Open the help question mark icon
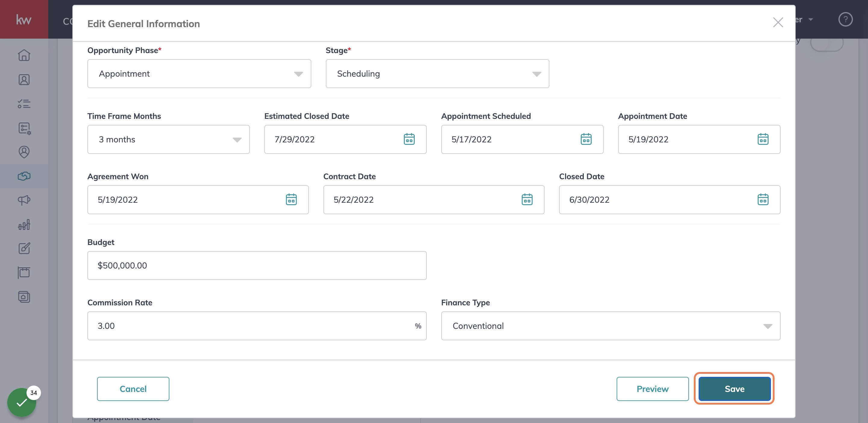 click(845, 19)
